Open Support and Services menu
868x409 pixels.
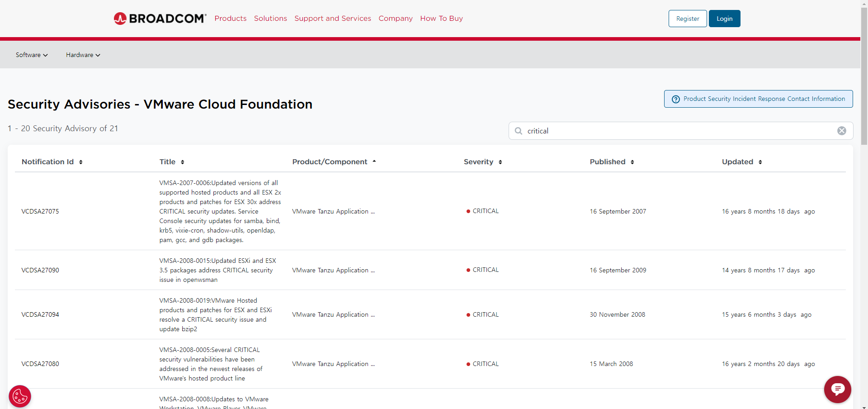(333, 19)
